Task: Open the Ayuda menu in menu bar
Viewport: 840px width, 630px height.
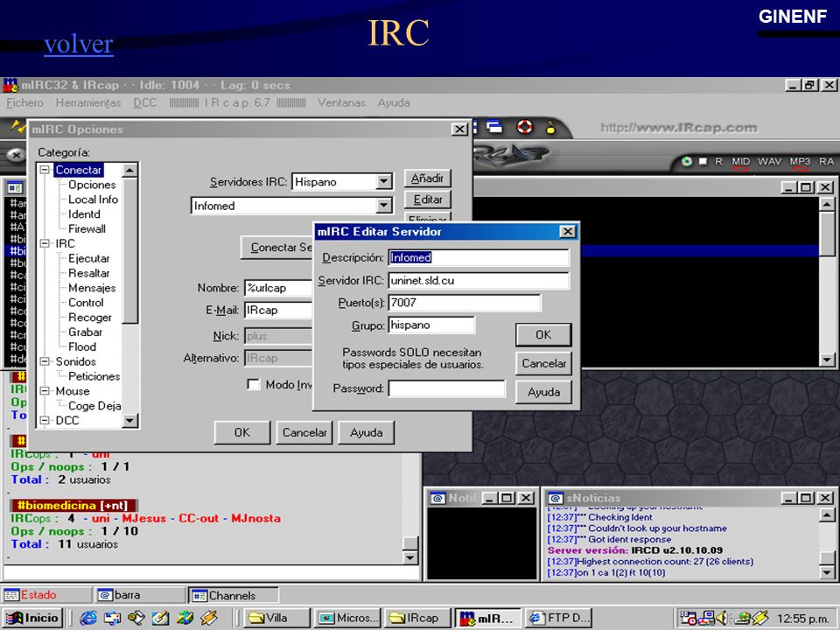Action: click(x=394, y=102)
